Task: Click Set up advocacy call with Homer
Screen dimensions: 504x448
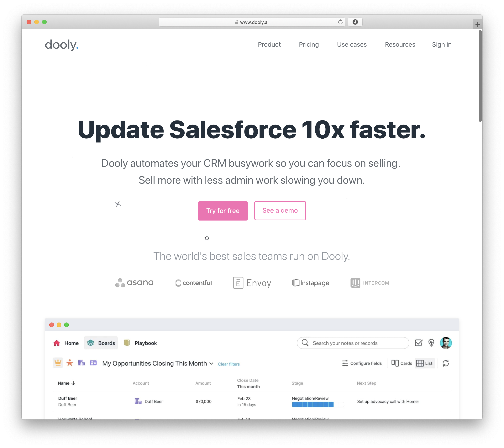Action: 388,401
